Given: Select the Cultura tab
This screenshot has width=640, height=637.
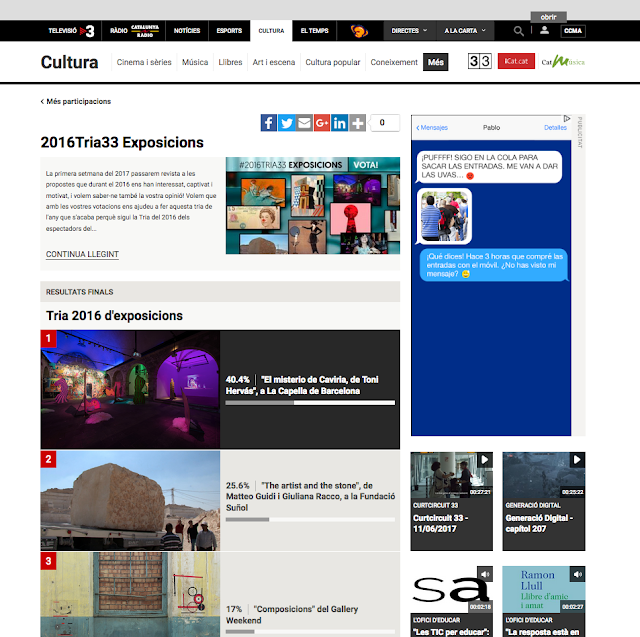Looking at the screenshot, I should [271, 31].
